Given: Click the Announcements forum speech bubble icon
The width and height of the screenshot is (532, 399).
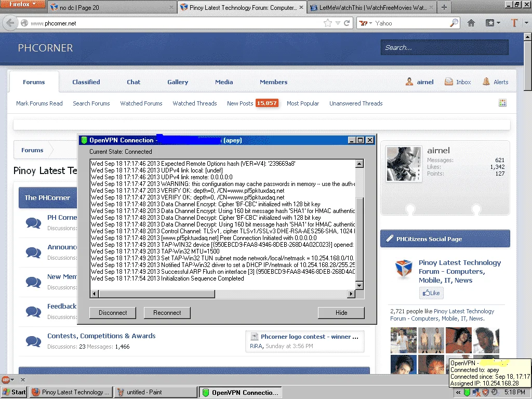Looking at the screenshot, I should pyautogui.click(x=33, y=252).
